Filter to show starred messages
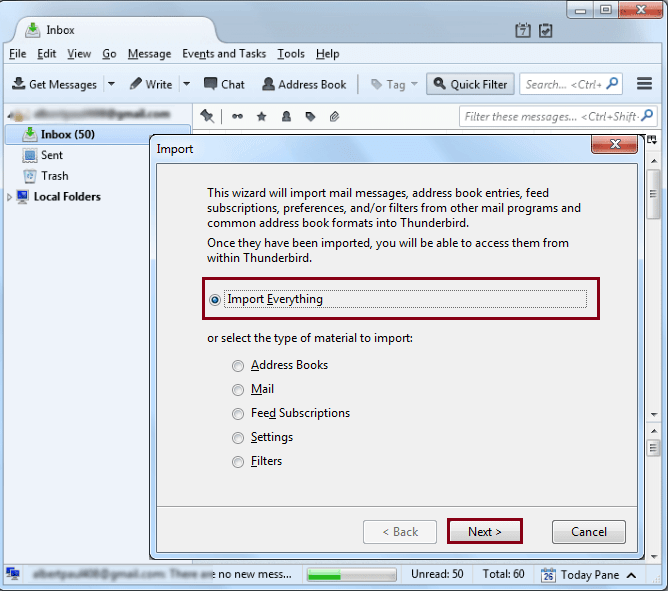Viewport: 668px width, 591px height. (262, 116)
